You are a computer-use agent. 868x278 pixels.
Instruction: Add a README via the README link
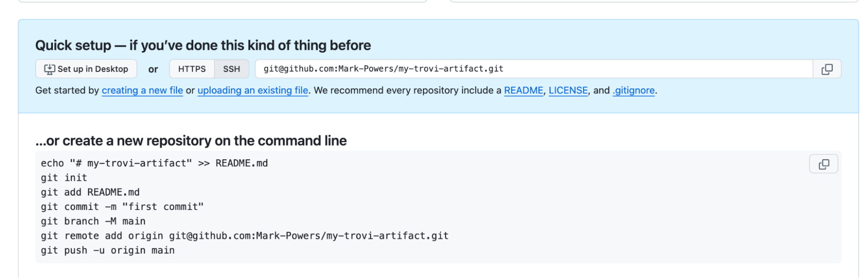[x=524, y=91]
